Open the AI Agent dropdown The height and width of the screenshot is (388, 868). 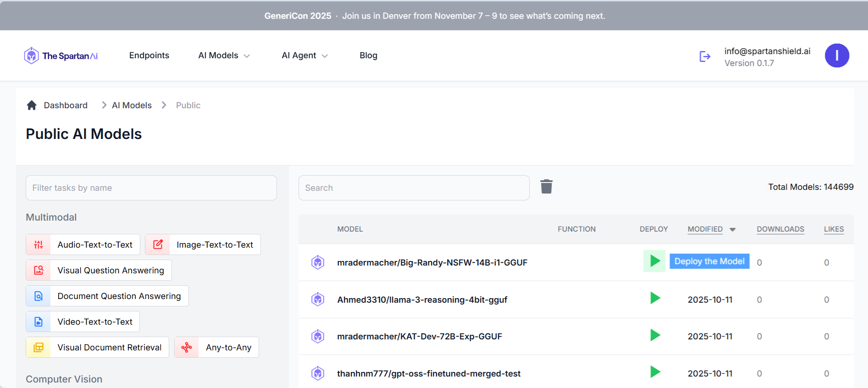click(x=304, y=55)
